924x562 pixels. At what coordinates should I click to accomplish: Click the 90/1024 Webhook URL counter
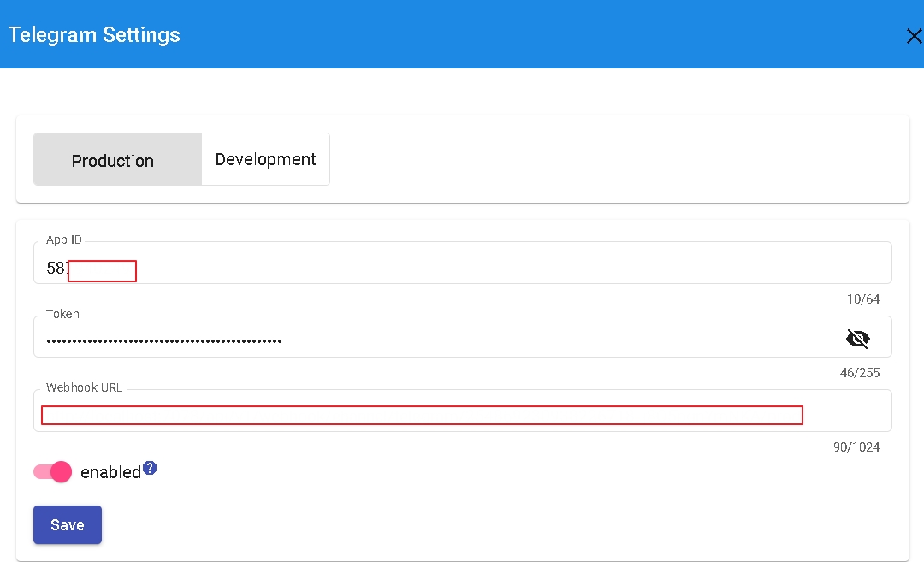856,447
